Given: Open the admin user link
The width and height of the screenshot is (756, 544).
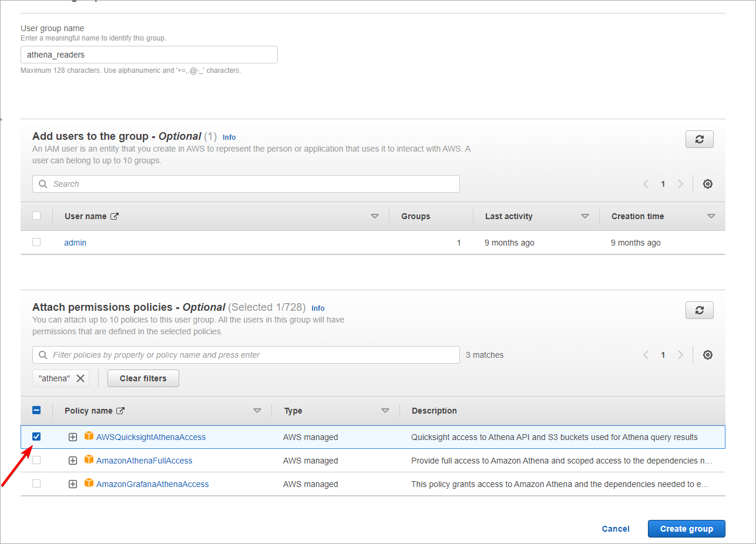Looking at the screenshot, I should tap(75, 242).
